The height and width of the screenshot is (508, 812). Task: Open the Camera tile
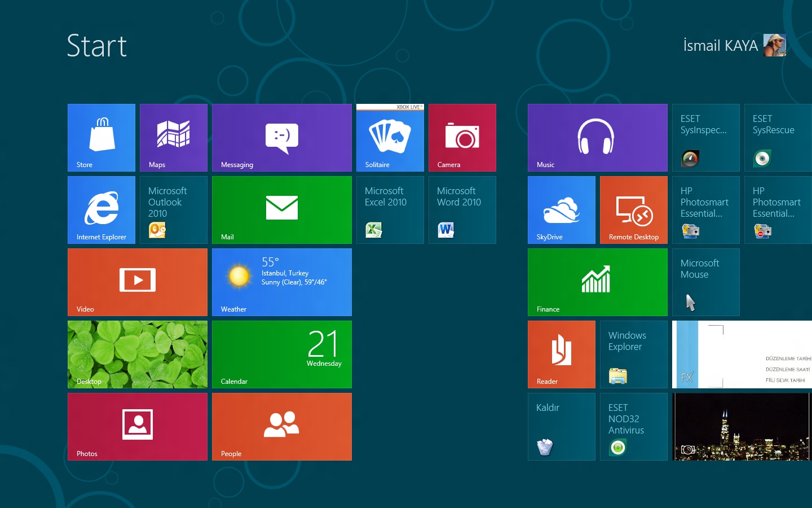tap(462, 138)
